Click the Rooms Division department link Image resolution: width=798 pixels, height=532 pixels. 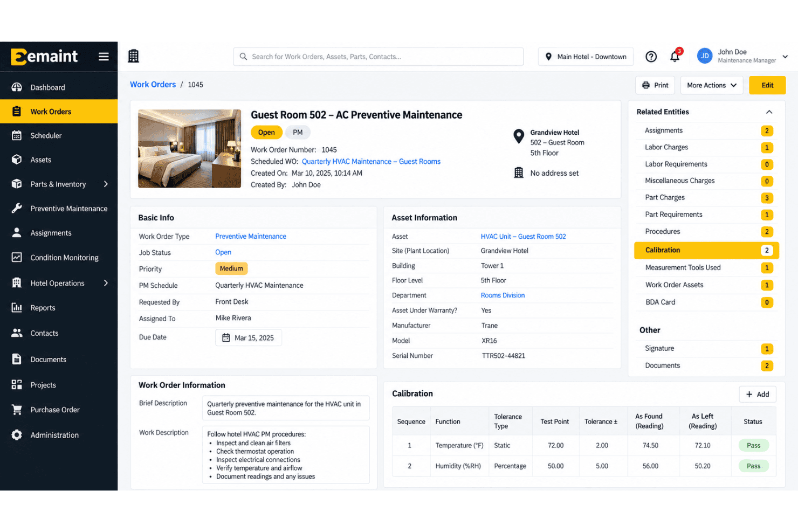[x=503, y=295]
